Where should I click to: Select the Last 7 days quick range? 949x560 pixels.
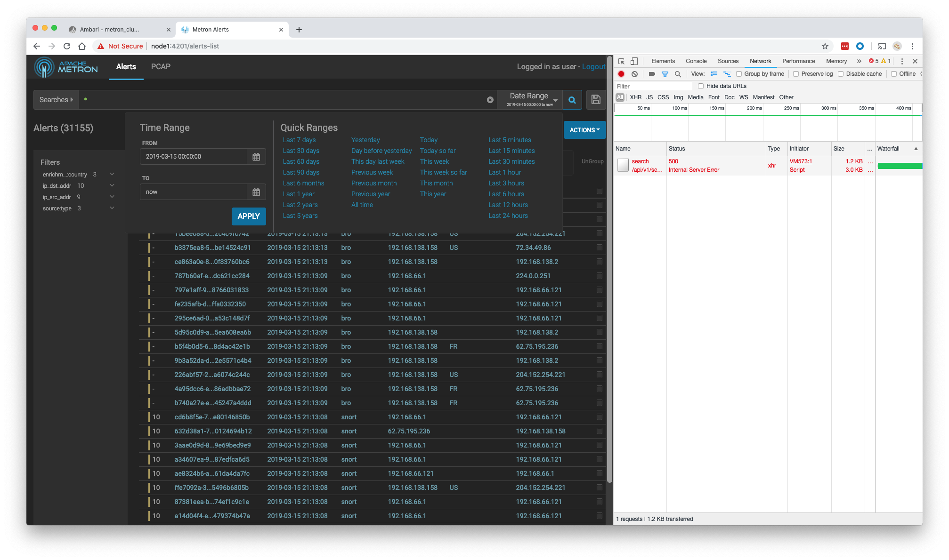299,140
